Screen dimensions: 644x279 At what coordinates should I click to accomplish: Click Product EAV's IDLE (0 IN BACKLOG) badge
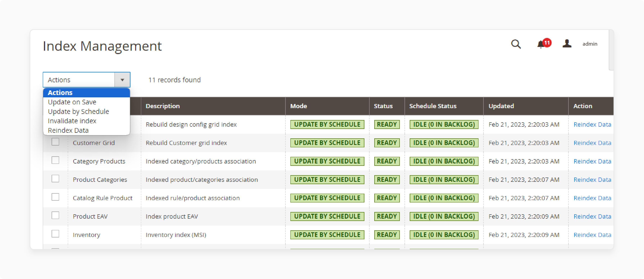444,216
